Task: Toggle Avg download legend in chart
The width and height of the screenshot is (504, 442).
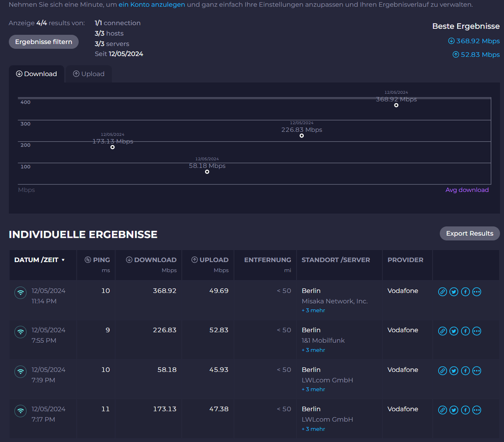Action: pos(467,190)
